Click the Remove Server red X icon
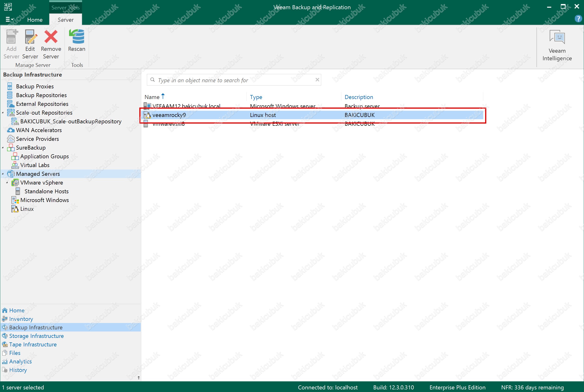The image size is (584, 392). 51,37
